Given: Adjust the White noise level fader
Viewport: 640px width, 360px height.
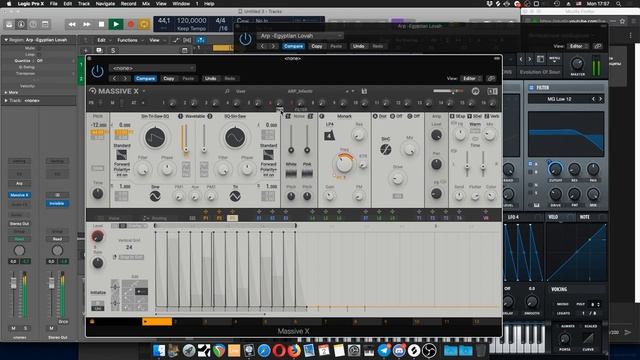Looking at the screenshot, I should point(291,150).
